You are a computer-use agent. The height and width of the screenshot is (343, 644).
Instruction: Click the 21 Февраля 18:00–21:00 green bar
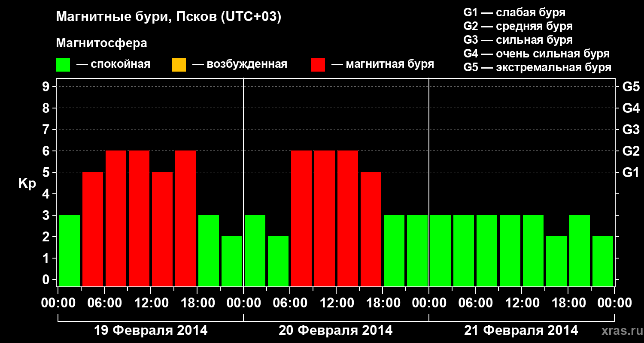coord(580,250)
